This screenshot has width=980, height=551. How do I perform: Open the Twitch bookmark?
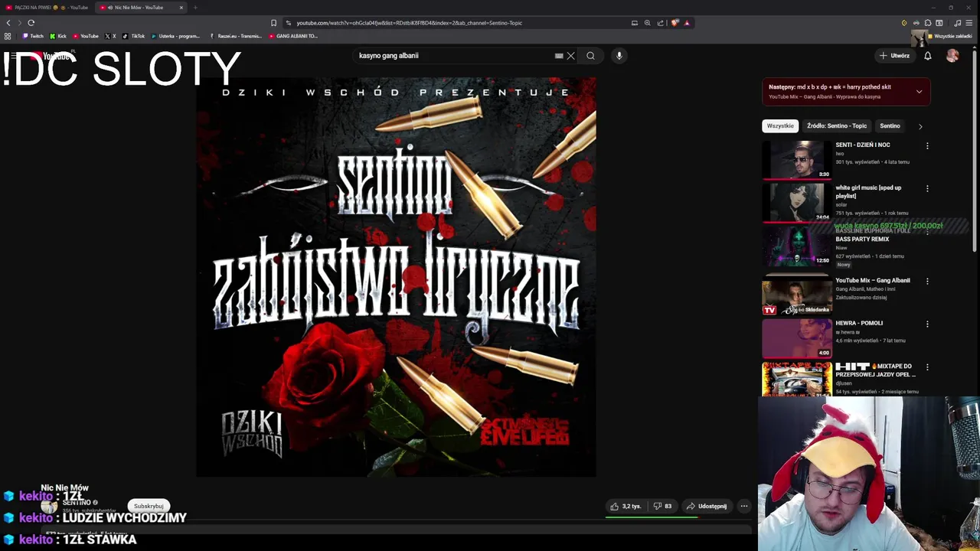[x=33, y=36]
